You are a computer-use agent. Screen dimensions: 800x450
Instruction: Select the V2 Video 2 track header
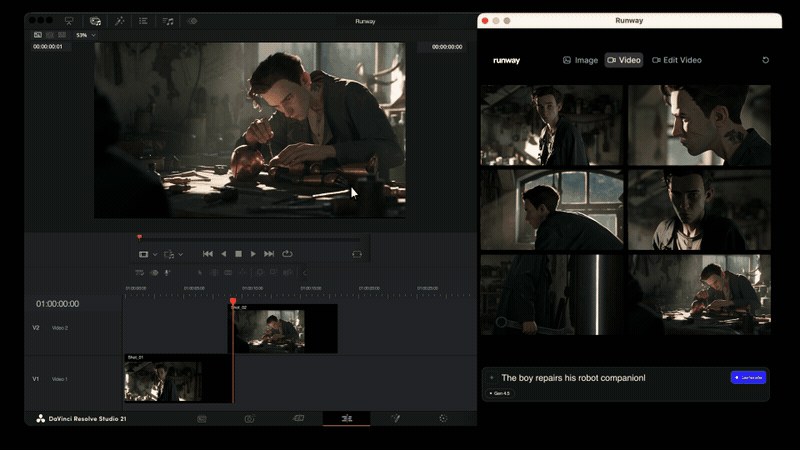point(73,328)
